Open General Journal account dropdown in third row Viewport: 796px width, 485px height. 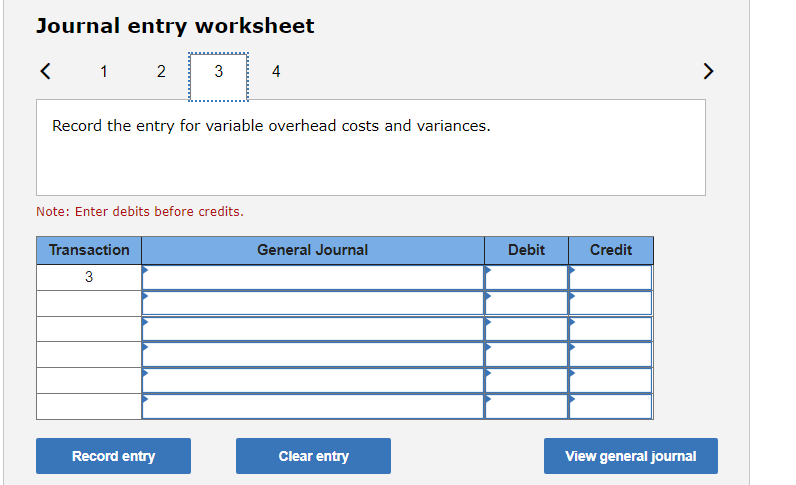tap(313, 329)
